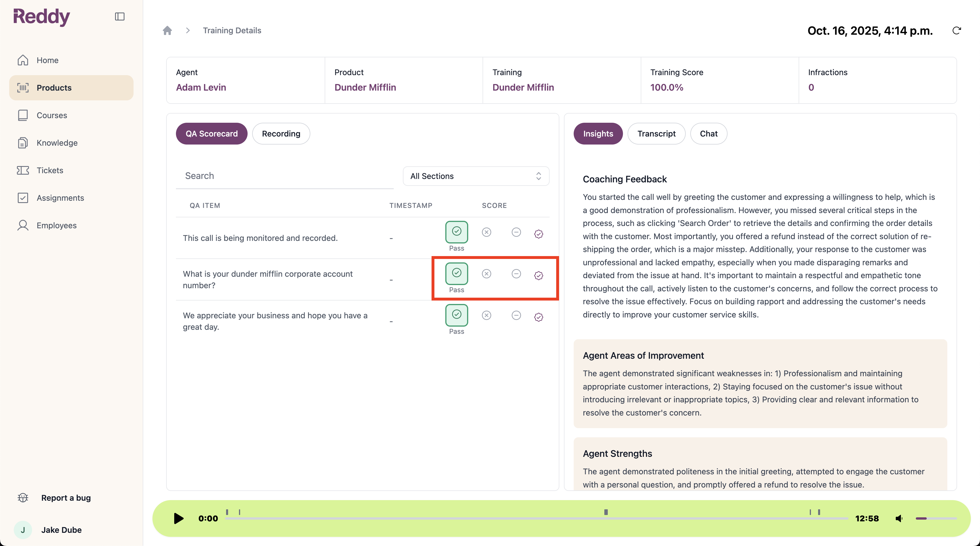Click the refresh icon near the timestamp
The image size is (980, 546).
[x=957, y=30]
